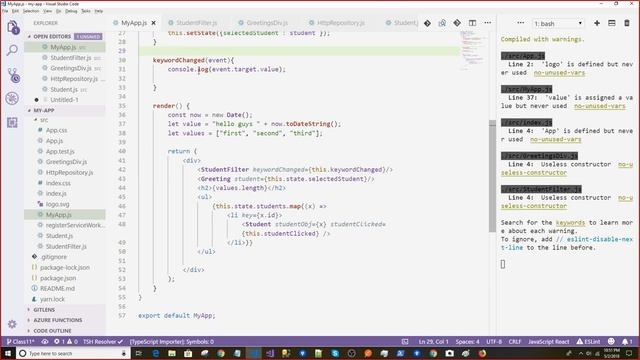
Task: Open the Search view in activity bar
Action: 12,51
